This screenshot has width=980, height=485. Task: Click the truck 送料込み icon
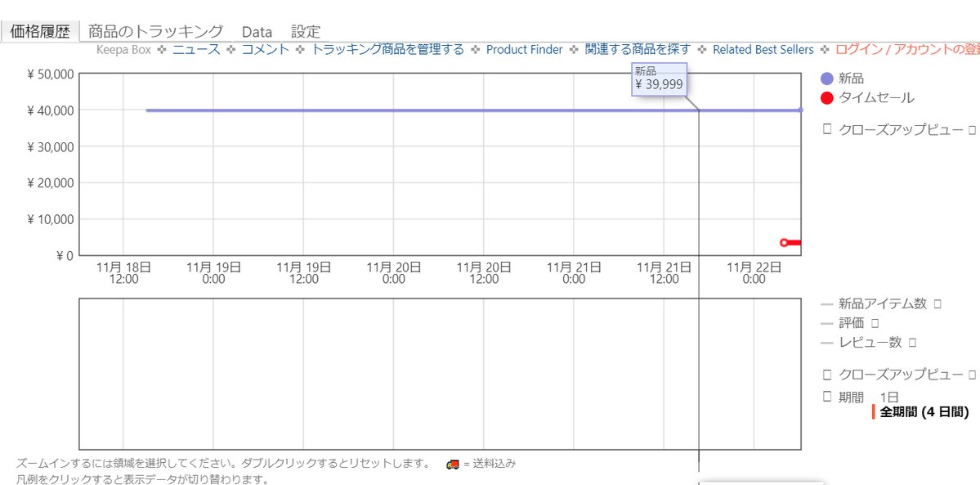pyautogui.click(x=452, y=464)
